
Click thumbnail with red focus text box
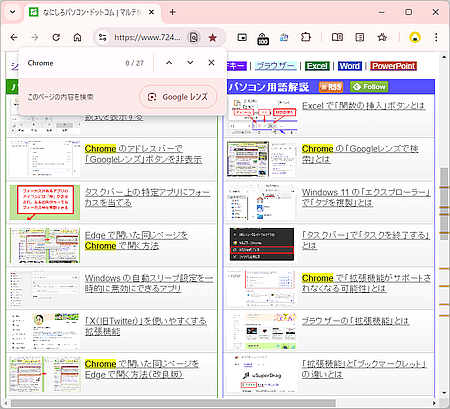[x=45, y=202]
